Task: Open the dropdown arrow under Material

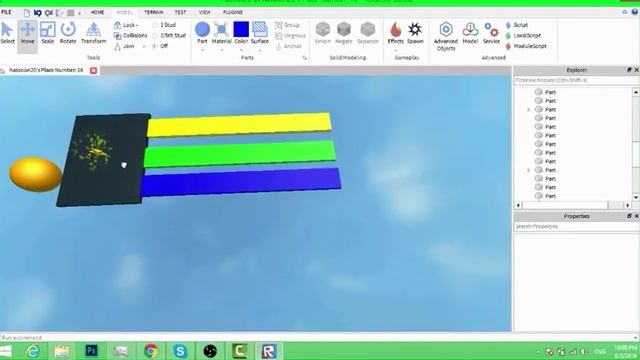Action: (222, 50)
